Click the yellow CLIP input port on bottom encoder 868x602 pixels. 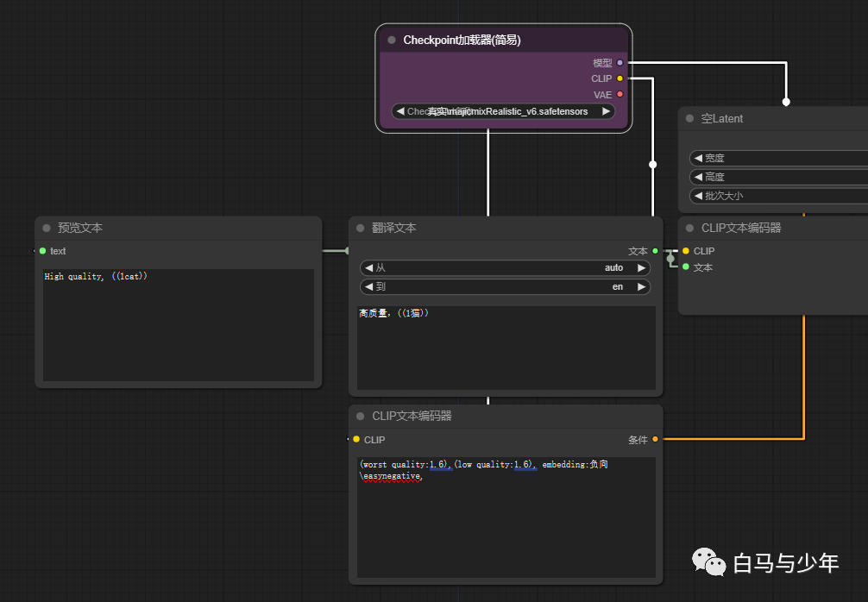(355, 440)
